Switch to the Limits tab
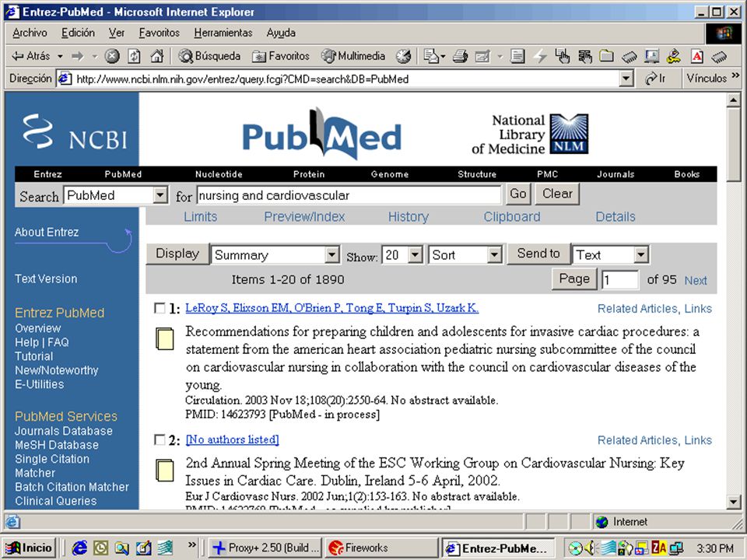The image size is (747, 560). tap(201, 217)
